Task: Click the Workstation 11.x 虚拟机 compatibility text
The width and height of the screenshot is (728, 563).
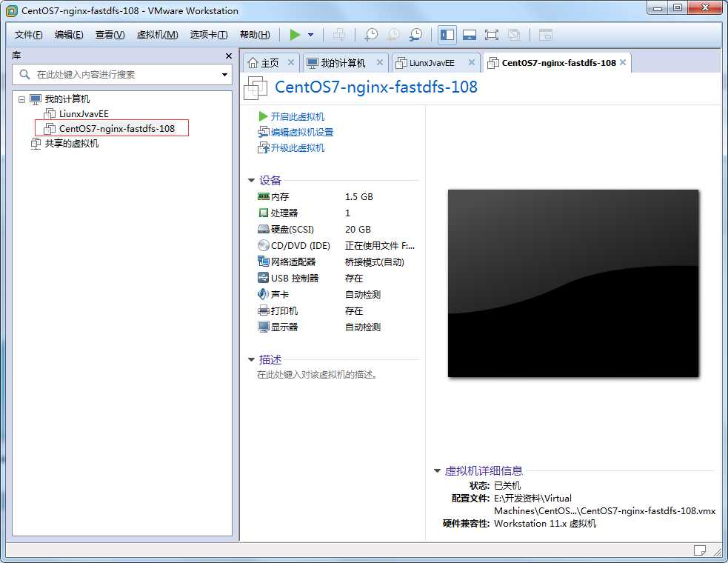Action: click(545, 524)
